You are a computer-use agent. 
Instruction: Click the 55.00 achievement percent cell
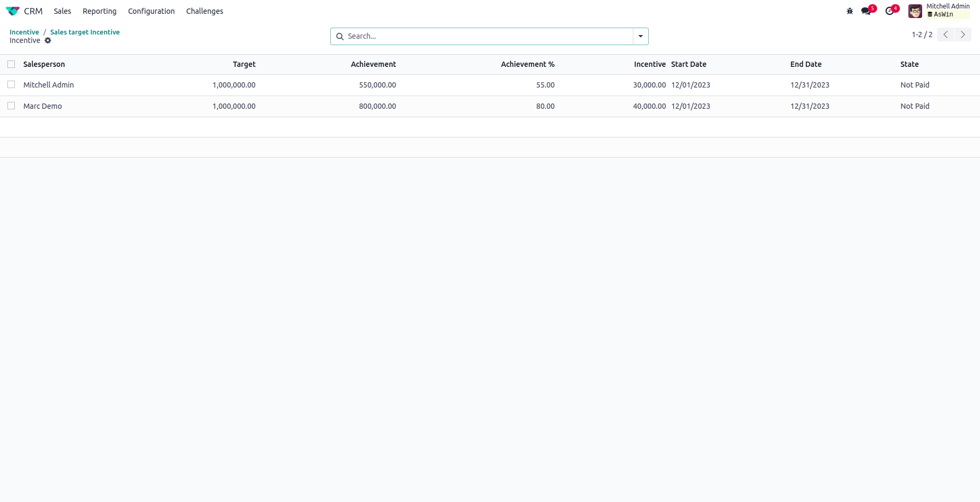point(545,85)
